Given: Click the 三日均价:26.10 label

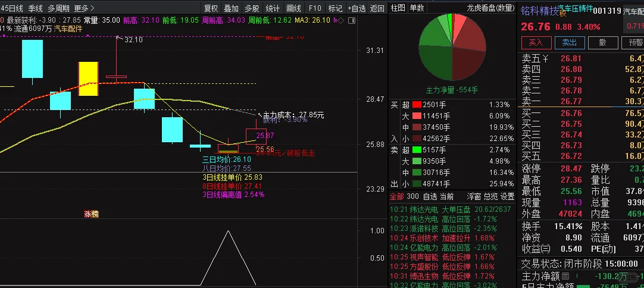Looking at the screenshot, I should tap(227, 159).
